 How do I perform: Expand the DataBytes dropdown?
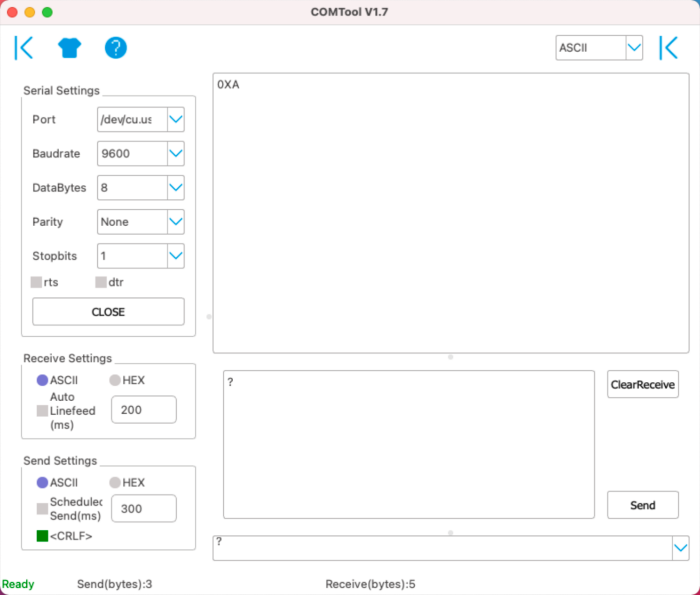(175, 187)
